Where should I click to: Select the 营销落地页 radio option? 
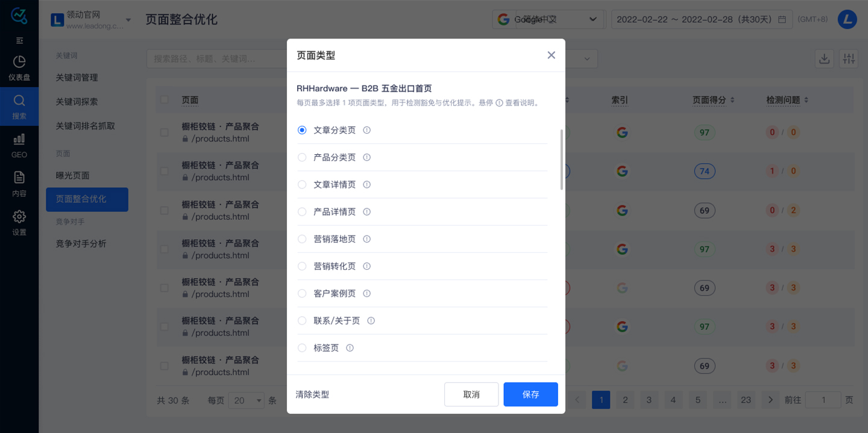coord(302,239)
